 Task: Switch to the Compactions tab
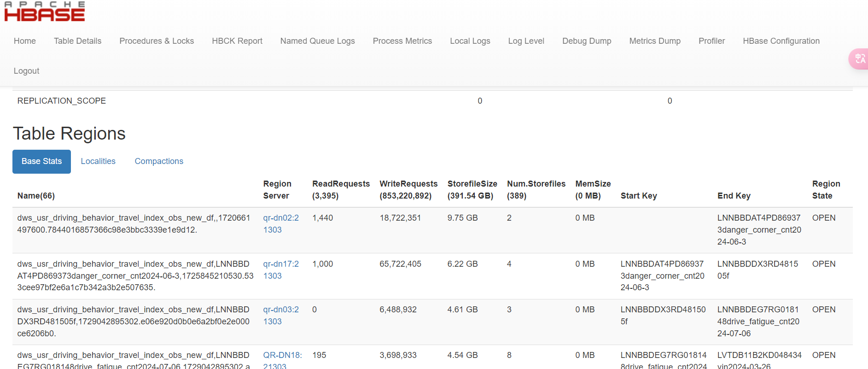click(159, 161)
